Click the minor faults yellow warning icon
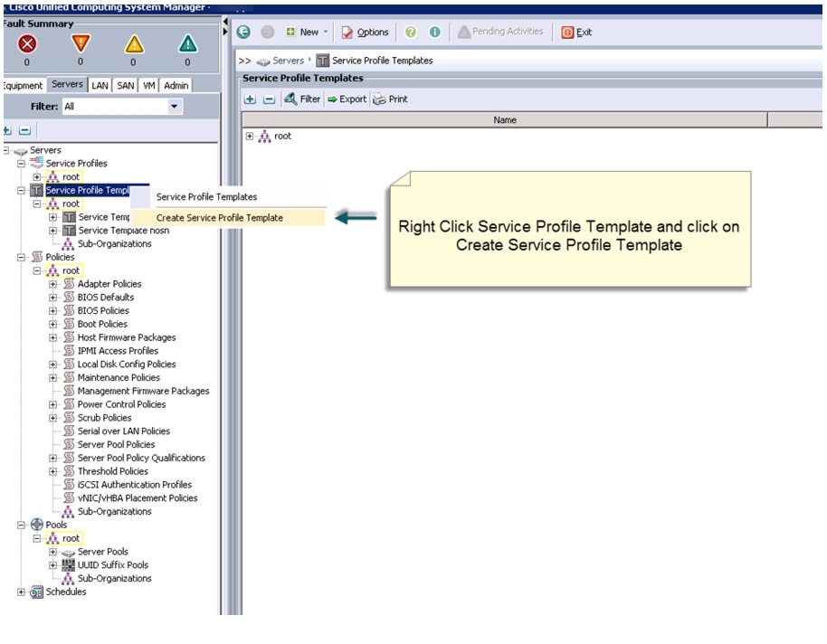The image size is (827, 644). pos(133,43)
